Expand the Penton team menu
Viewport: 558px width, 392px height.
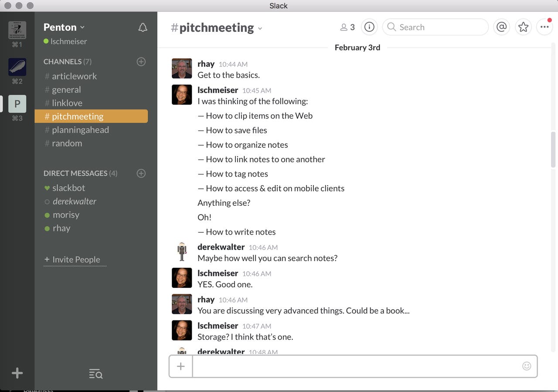click(64, 27)
